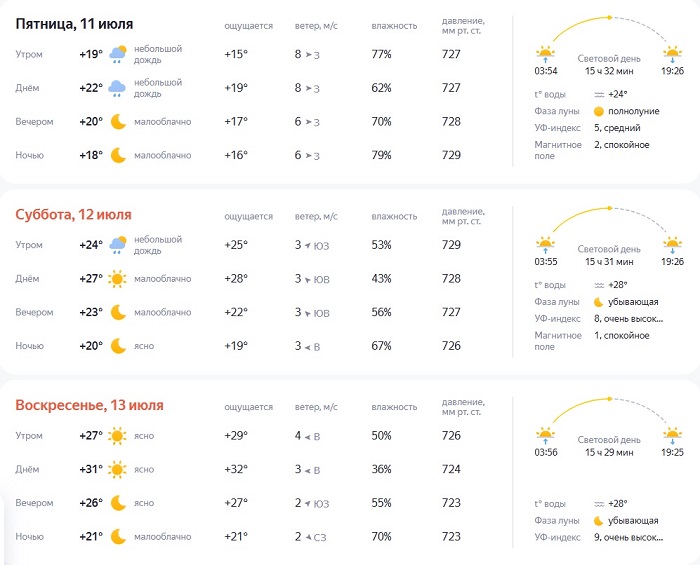
Task: Click Saturday morning southwest wind arrow
Action: (x=308, y=245)
